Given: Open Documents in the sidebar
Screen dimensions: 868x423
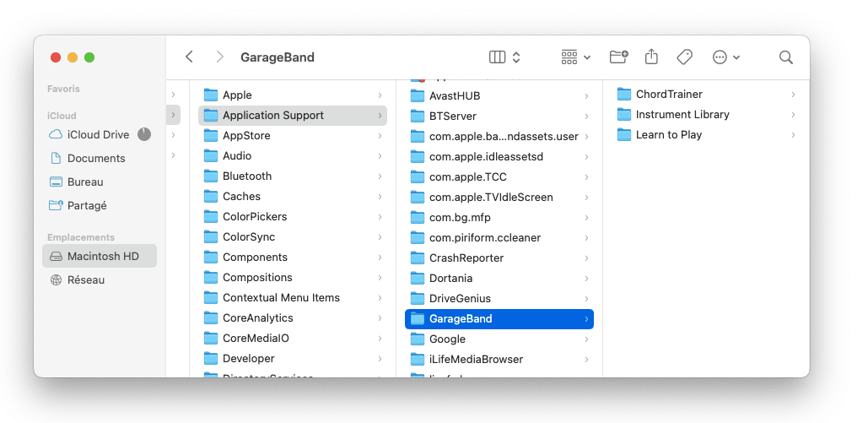Looking at the screenshot, I should pyautogui.click(x=100, y=159).
